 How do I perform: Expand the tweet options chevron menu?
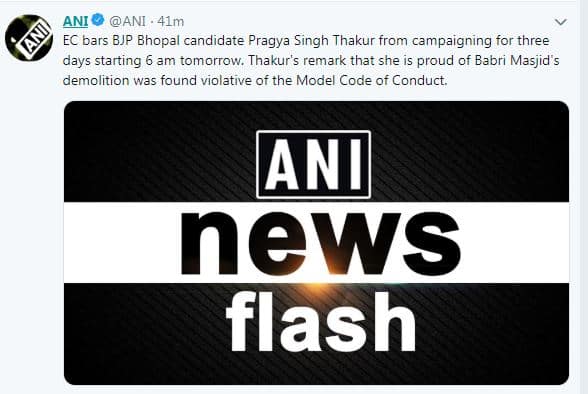560,22
